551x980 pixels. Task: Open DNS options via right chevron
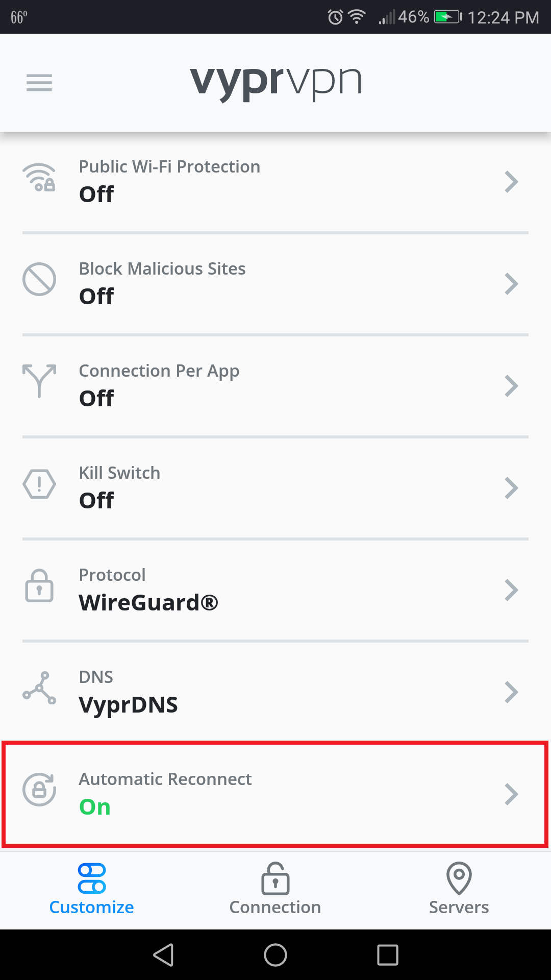click(512, 692)
